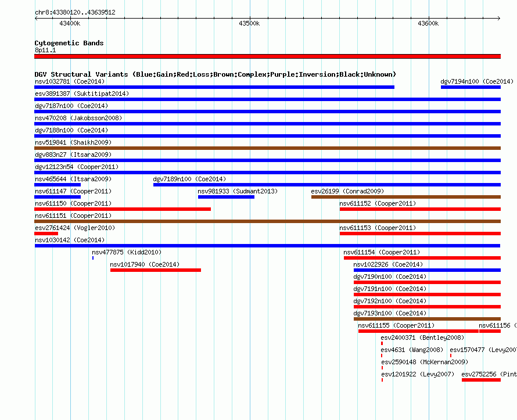Select dgv7191n100 (Coe2014) variant label
517x420 pixels.
pos(390,289)
